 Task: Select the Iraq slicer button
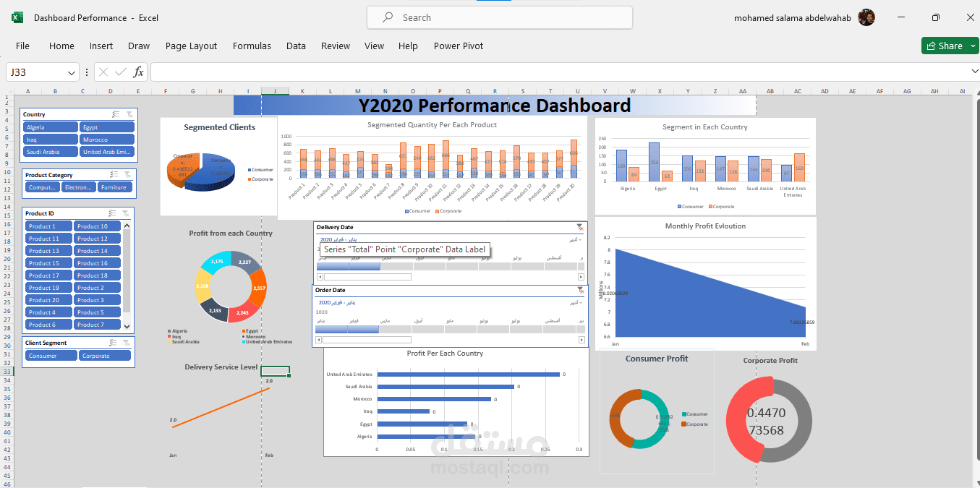click(x=51, y=140)
